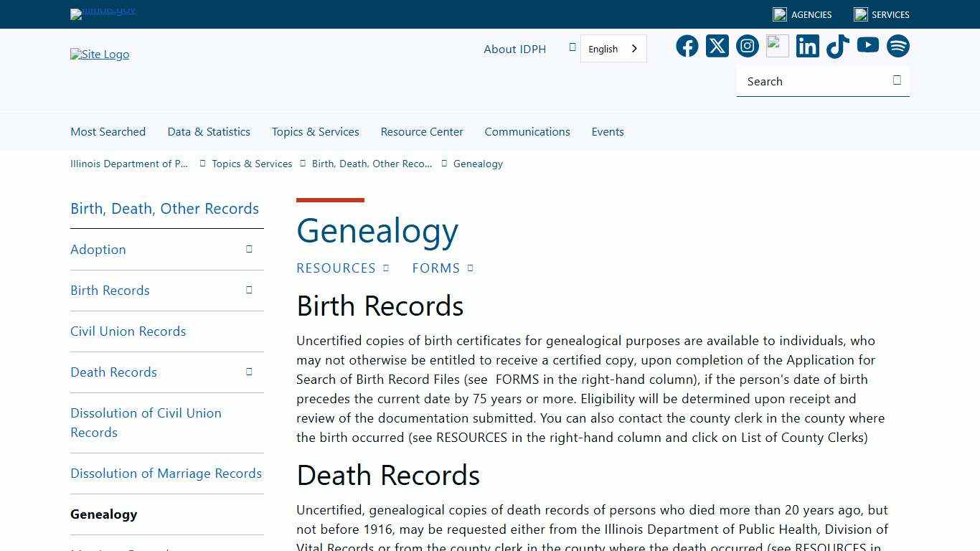
Task: Open the Facebook icon in the header
Action: (687, 46)
